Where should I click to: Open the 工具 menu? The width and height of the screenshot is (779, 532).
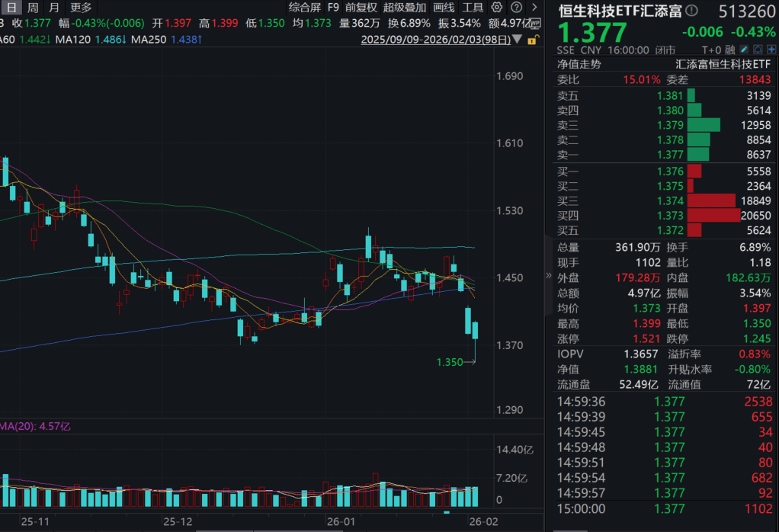tap(473, 8)
